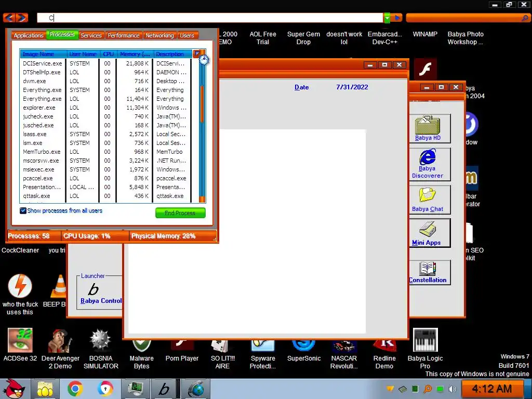Click the End Process button
The height and width of the screenshot is (399, 532).
point(180,213)
